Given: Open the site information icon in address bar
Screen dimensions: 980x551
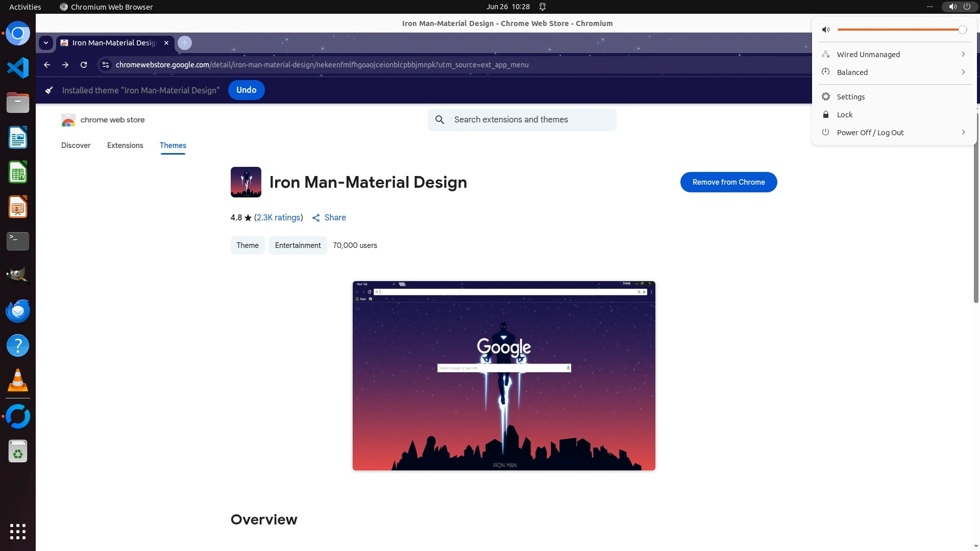Looking at the screenshot, I should pyautogui.click(x=106, y=65).
